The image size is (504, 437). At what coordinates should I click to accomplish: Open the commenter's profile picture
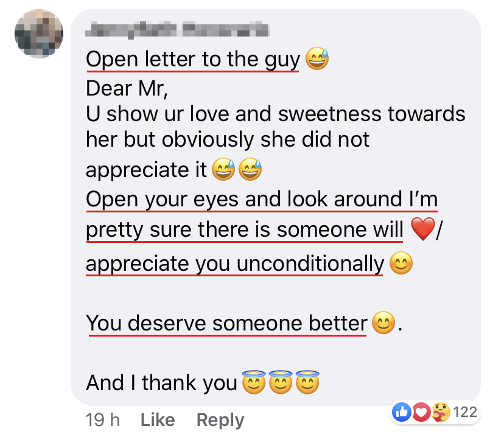coord(39,33)
